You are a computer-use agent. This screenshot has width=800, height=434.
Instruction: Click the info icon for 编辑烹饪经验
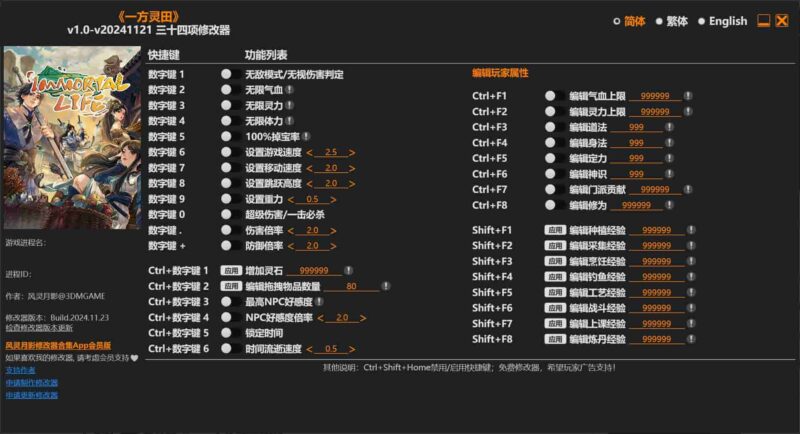691,261
